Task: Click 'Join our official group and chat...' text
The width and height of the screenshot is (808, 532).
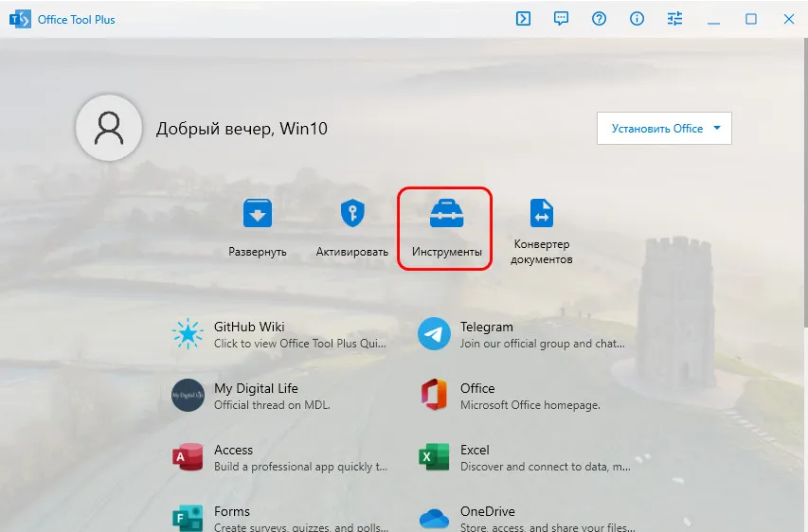Action: [543, 344]
